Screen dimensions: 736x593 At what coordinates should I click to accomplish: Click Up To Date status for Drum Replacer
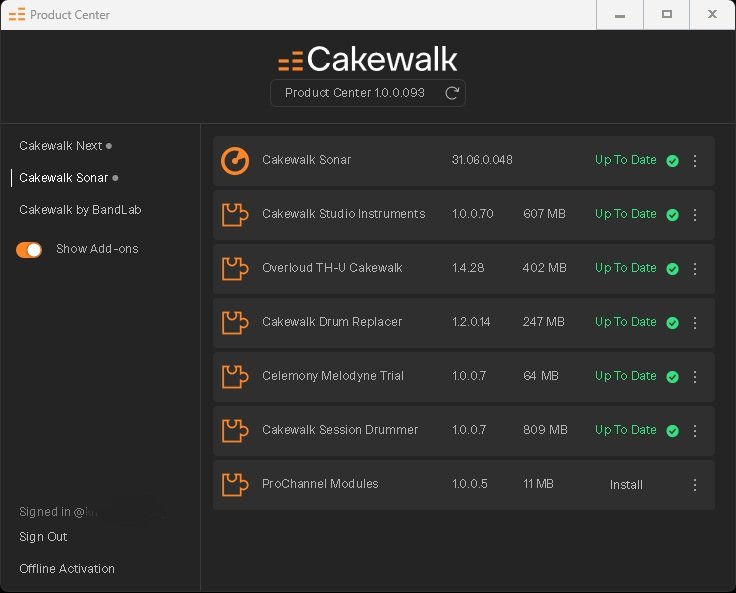[x=626, y=322]
